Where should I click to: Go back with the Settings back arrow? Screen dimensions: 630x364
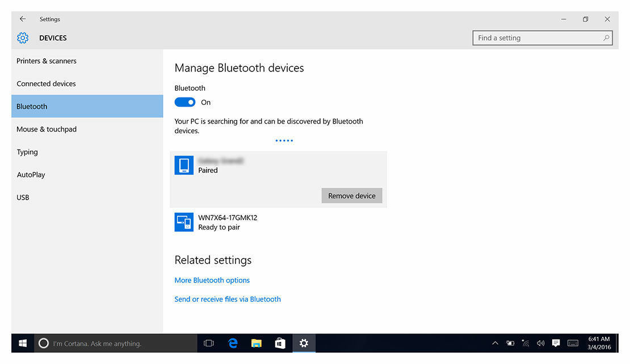pyautogui.click(x=23, y=19)
